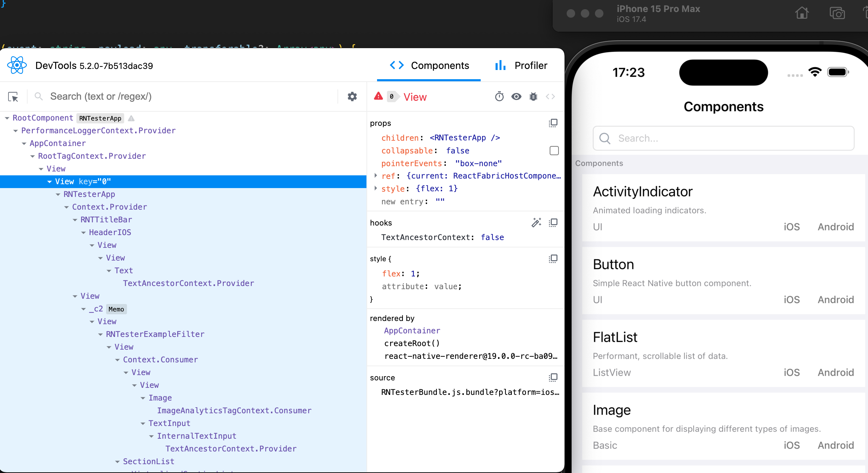The image size is (868, 473).
Task: Tap the search icon in the iPhone app
Action: [x=604, y=138]
